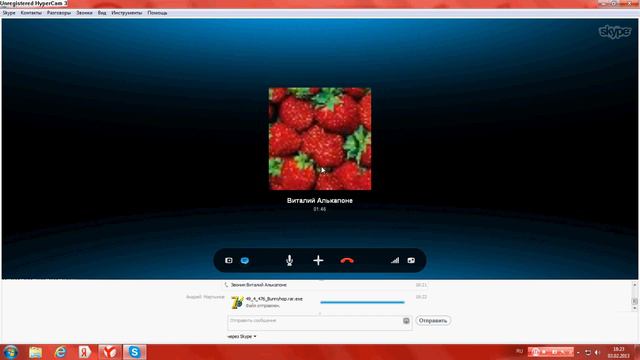This screenshot has height=360, width=640.
Task: Mute the microphone in the call bar
Action: click(289, 260)
